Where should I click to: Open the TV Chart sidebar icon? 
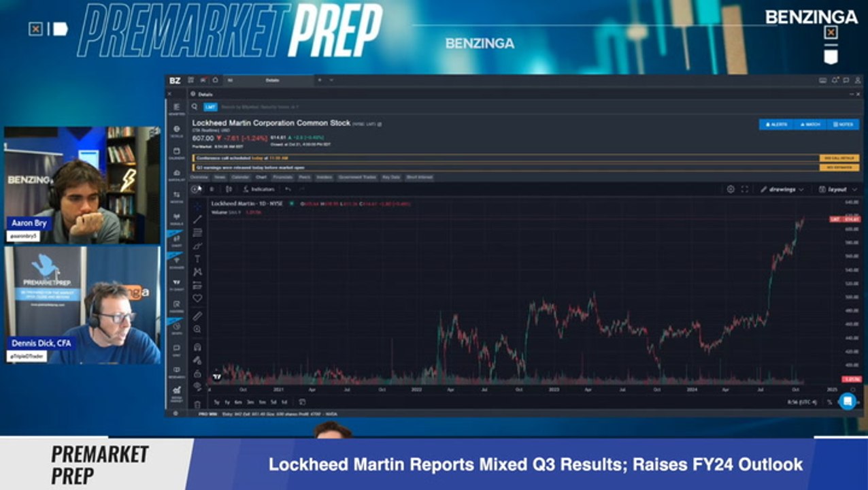[x=177, y=284]
